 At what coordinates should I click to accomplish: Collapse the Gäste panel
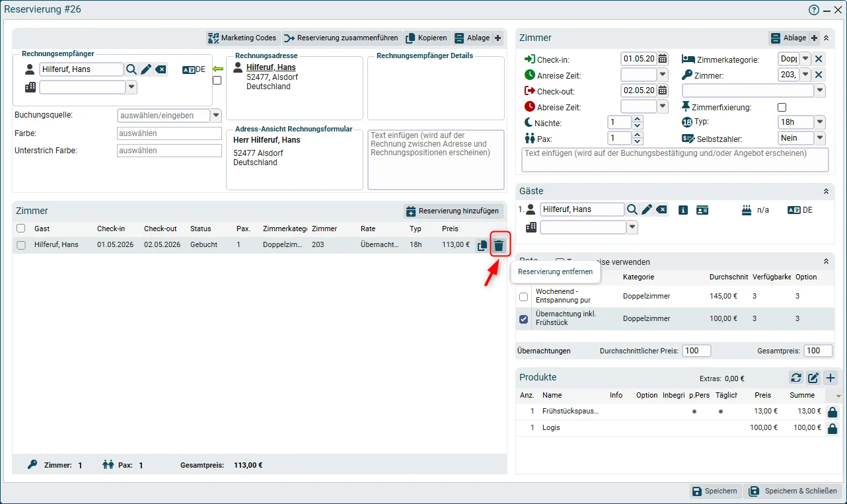826,191
